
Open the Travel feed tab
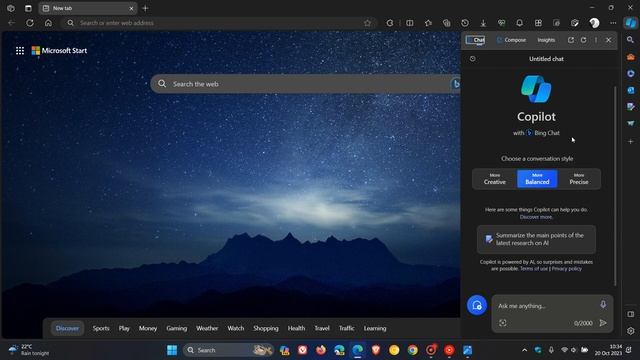click(x=322, y=328)
